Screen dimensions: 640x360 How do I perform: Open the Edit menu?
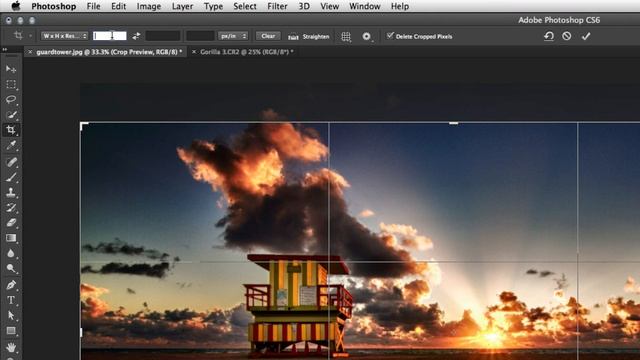tap(118, 6)
